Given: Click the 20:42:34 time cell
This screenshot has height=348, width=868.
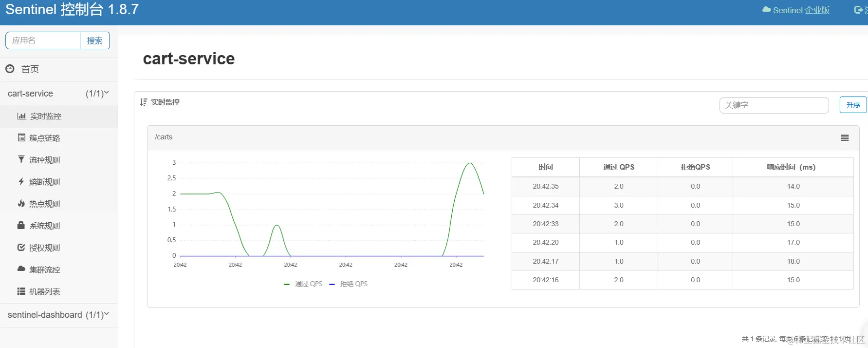Looking at the screenshot, I should coord(546,205).
